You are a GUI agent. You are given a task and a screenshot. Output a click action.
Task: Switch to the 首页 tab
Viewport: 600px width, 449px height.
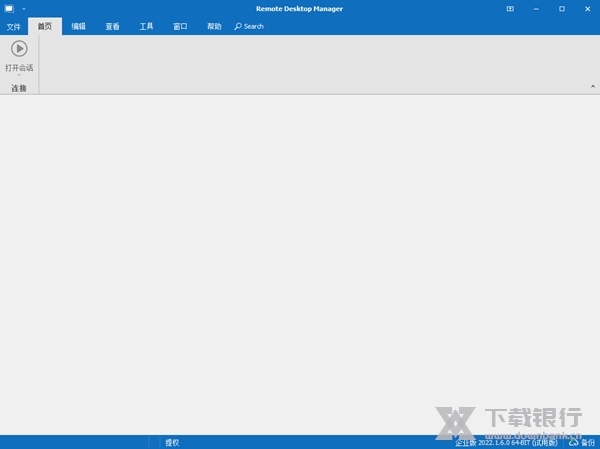45,26
